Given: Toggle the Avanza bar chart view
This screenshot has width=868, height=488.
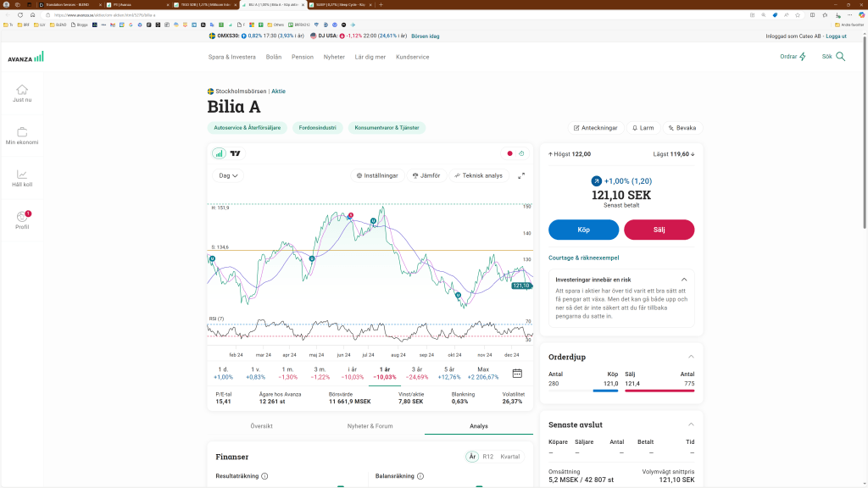Looking at the screenshot, I should (219, 153).
